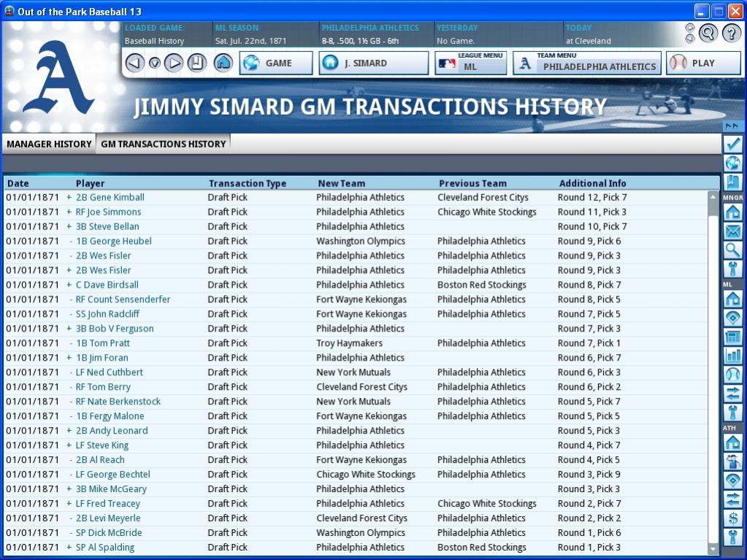The width and height of the screenshot is (747, 560).
Task: Open the search magnifier icon at top right
Action: (708, 33)
